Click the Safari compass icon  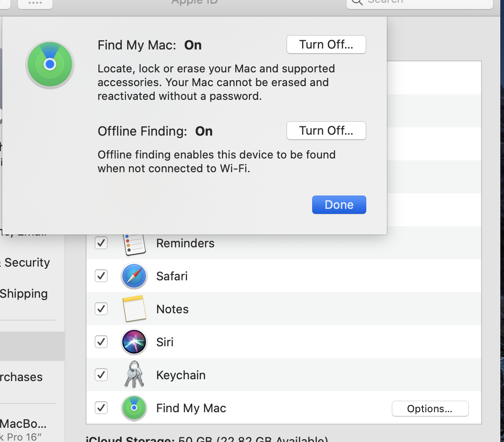click(x=134, y=276)
